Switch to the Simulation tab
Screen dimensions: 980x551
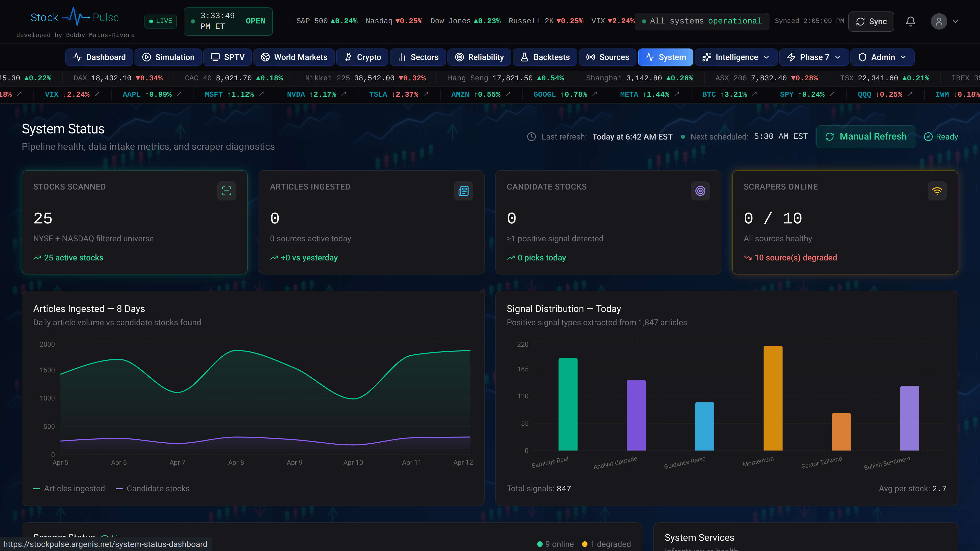click(168, 57)
